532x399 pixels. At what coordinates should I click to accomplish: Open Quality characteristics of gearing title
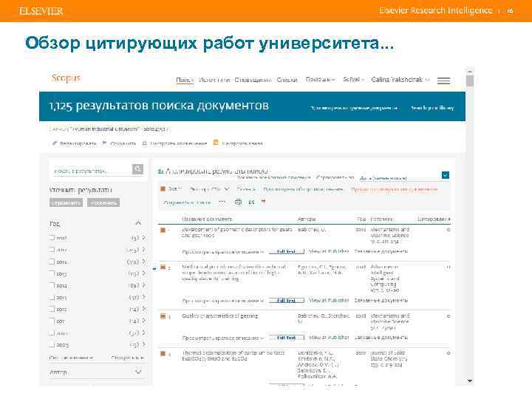220,316
